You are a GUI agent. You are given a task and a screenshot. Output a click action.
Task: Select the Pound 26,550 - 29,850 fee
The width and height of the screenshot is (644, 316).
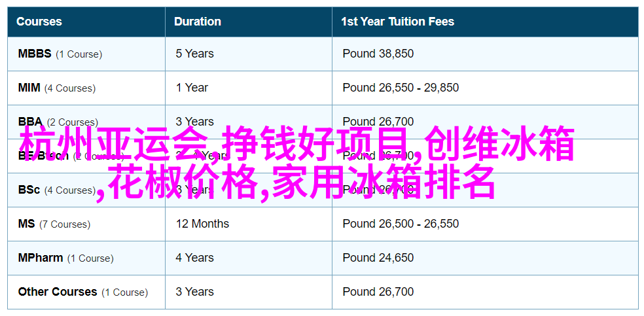click(x=401, y=88)
